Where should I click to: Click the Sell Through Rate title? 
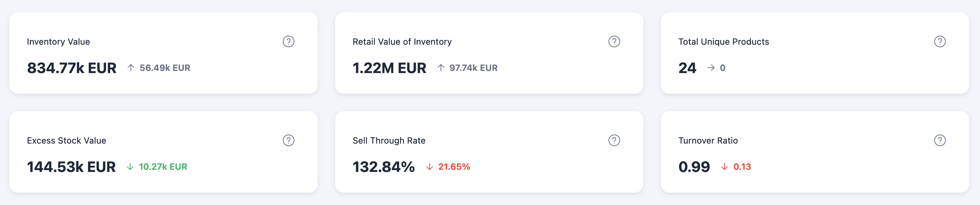(x=389, y=141)
